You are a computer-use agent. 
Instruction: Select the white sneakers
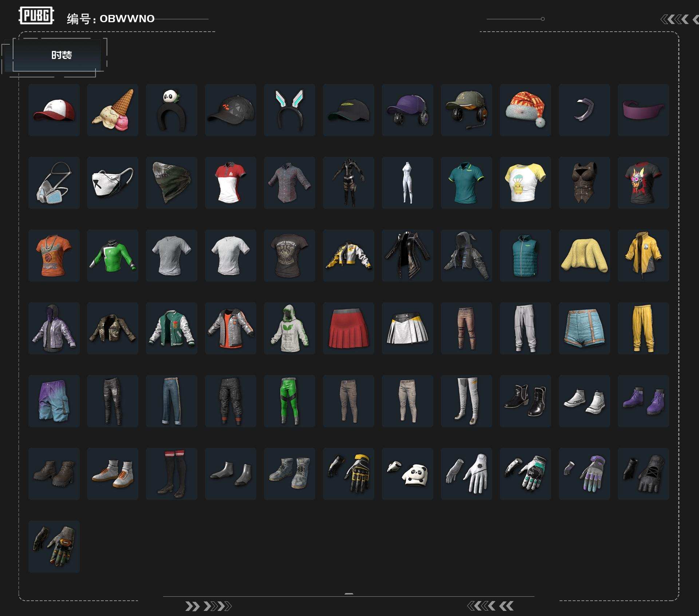(584, 401)
